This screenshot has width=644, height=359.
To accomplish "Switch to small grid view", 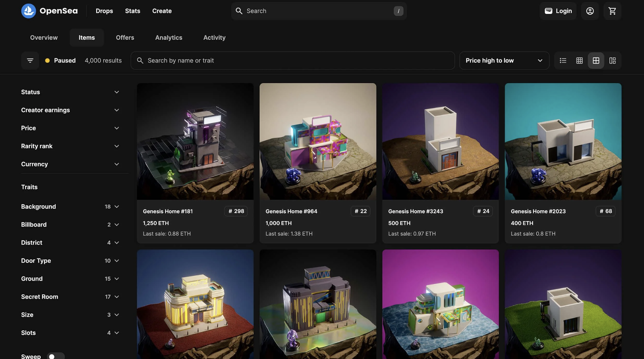I will click(579, 61).
